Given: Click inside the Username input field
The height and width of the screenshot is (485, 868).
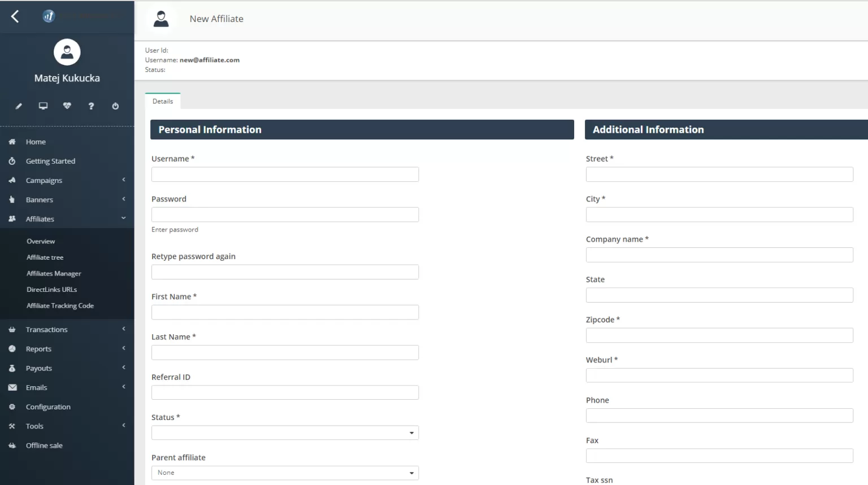Looking at the screenshot, I should tap(285, 174).
